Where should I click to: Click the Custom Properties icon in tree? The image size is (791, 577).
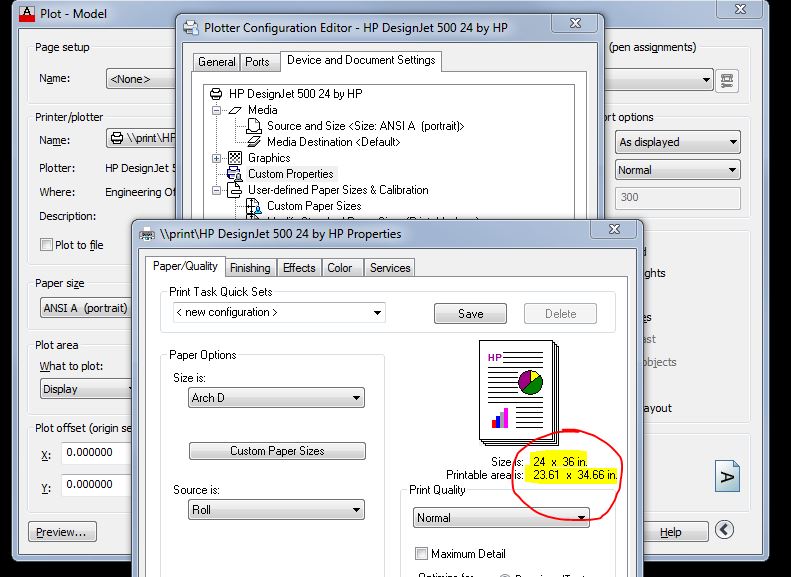235,174
